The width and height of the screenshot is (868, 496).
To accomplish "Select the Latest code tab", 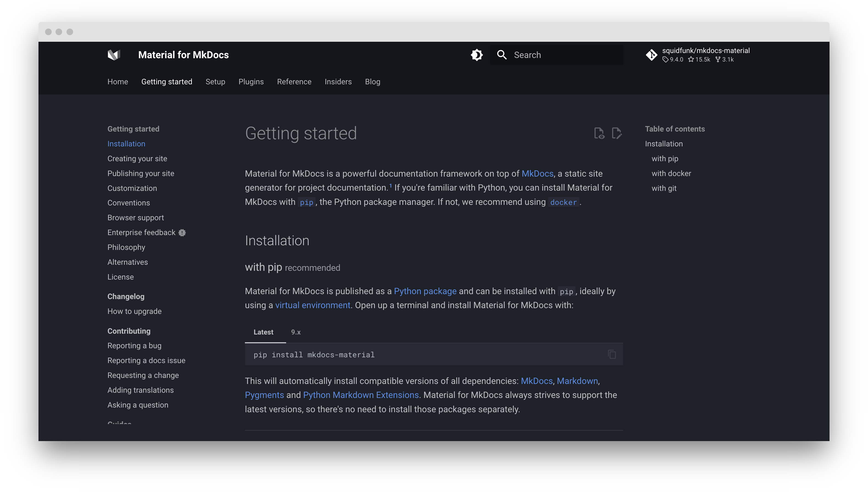I will tap(264, 332).
